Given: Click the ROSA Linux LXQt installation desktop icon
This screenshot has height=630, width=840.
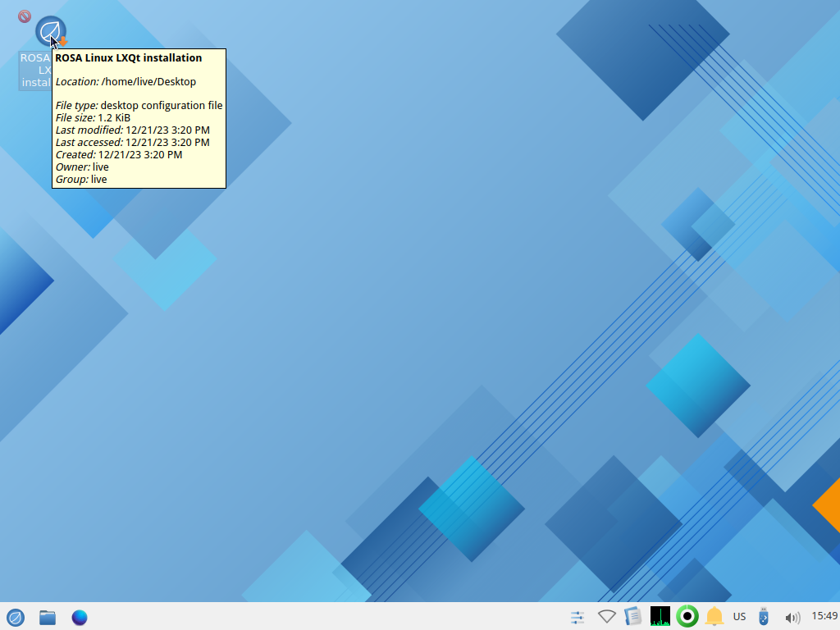Looking at the screenshot, I should (49, 32).
